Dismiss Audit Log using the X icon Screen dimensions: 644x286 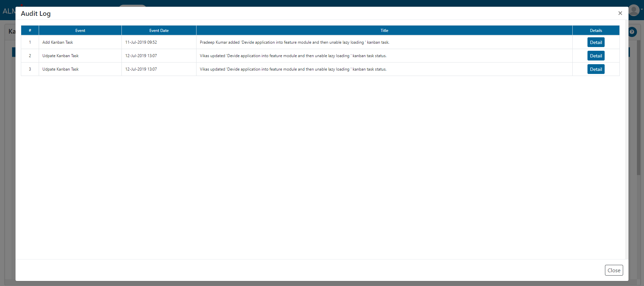(620, 13)
